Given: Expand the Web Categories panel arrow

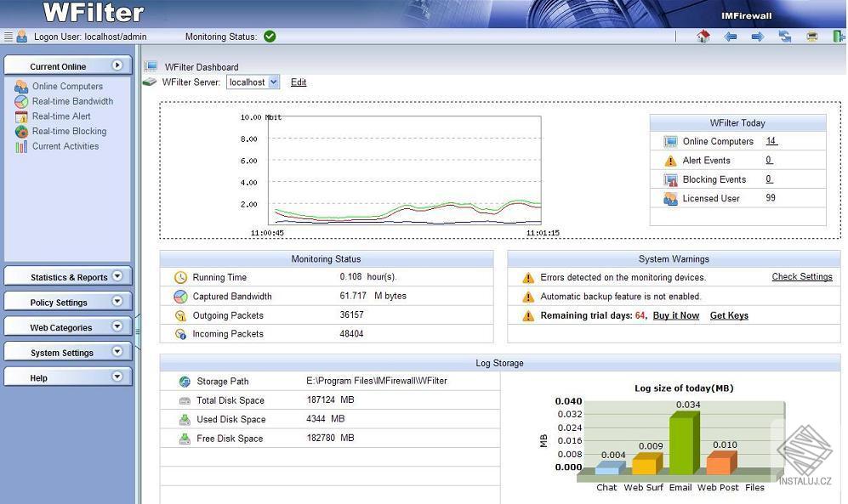Looking at the screenshot, I should (x=117, y=326).
